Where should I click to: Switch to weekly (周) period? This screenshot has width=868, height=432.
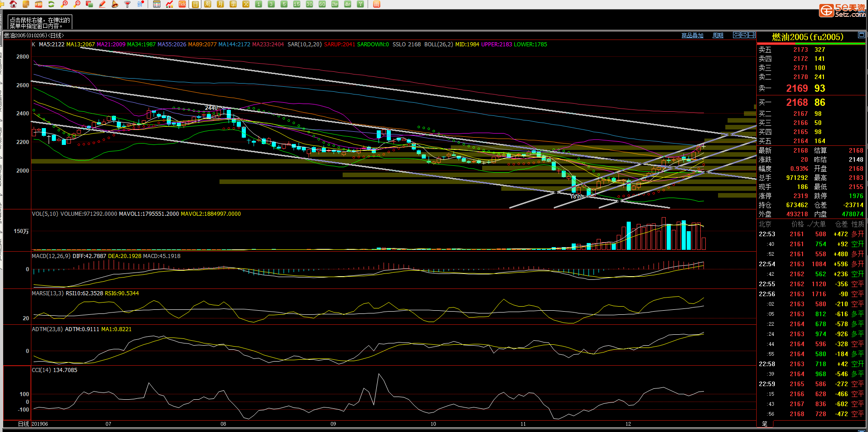(208, 4)
